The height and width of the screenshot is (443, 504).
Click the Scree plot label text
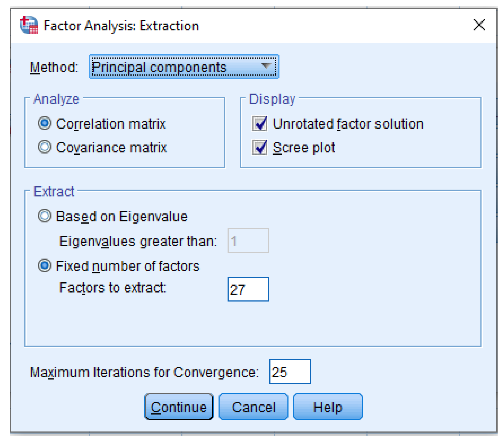point(304,148)
